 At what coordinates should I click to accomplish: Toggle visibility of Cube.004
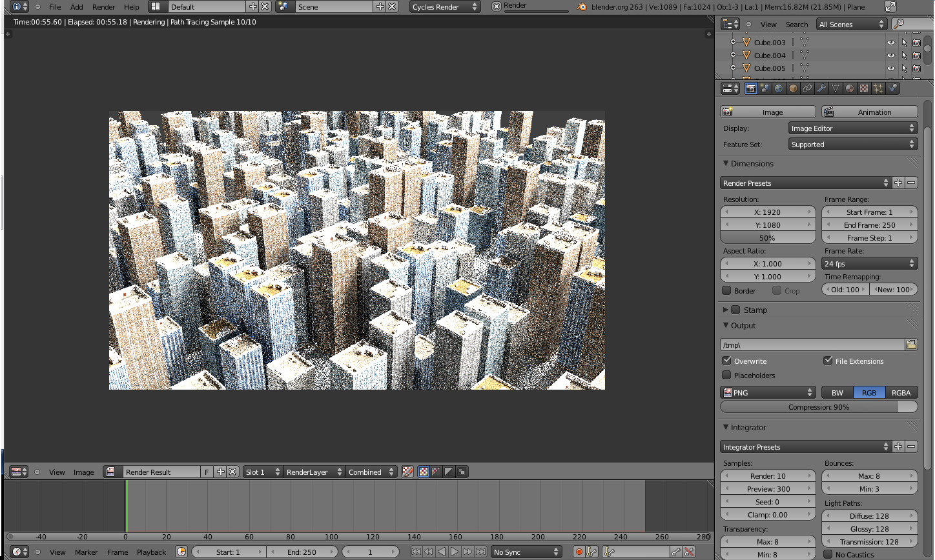point(891,55)
